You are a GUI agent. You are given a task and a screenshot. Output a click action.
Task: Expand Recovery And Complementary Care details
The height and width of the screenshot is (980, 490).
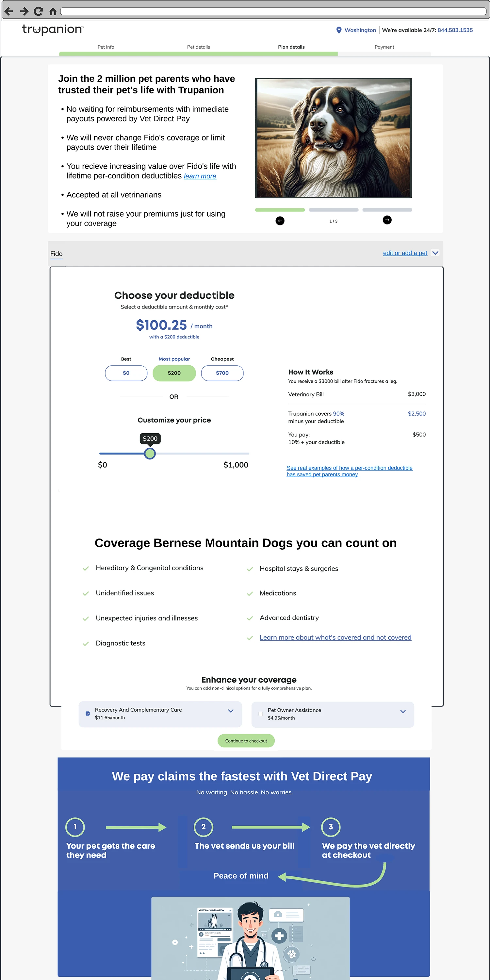[x=231, y=711]
